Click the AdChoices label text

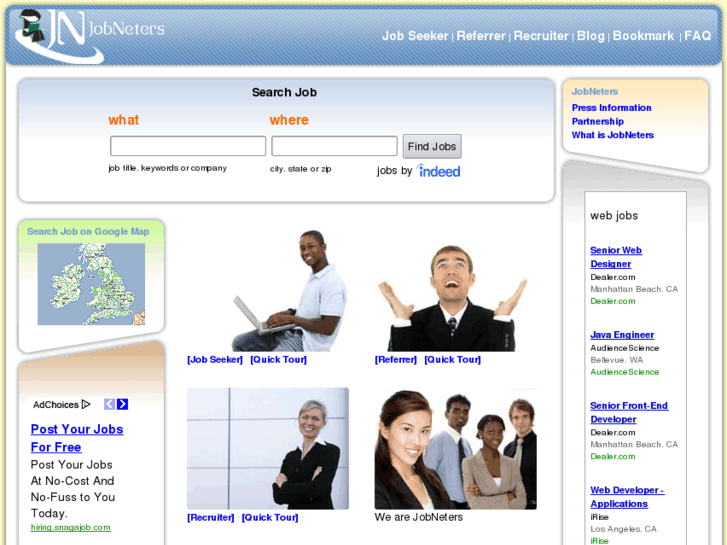tap(56, 404)
